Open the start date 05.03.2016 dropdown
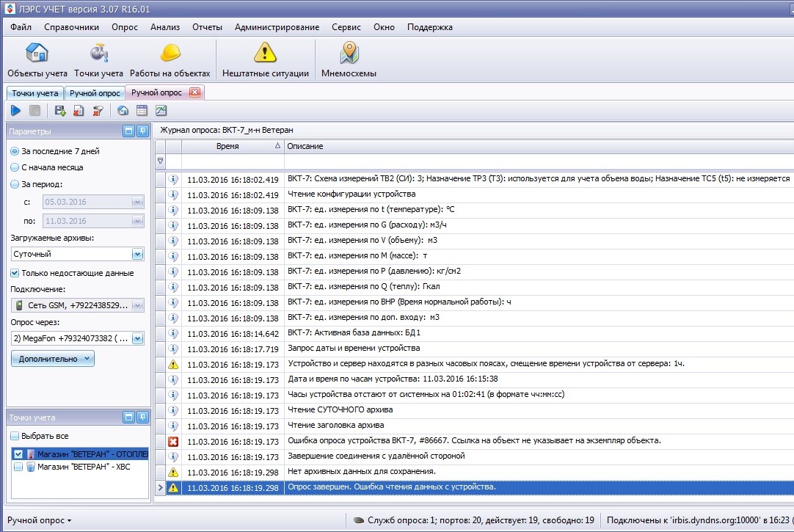Viewport: 794px width, 532px height. point(137,202)
